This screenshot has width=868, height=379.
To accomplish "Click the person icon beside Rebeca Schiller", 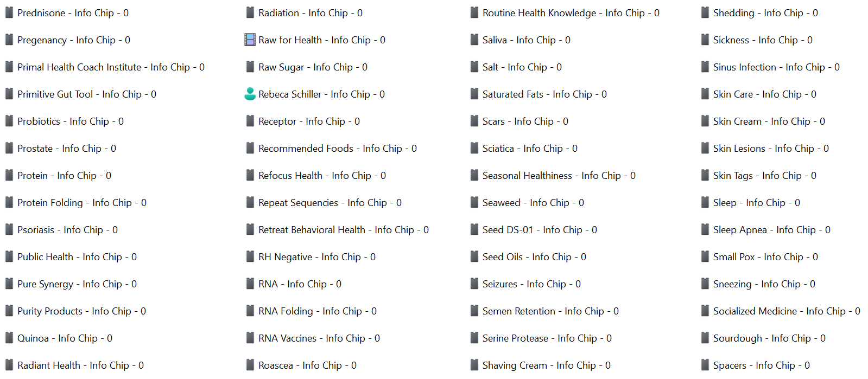I will [250, 94].
